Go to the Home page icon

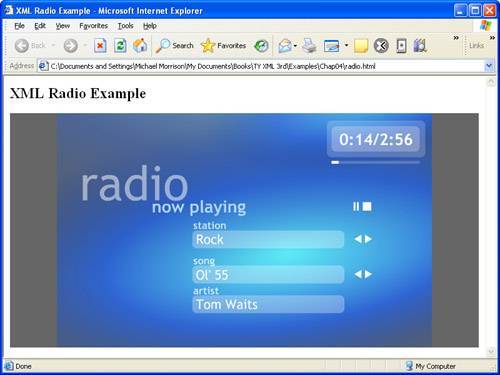pyautogui.click(x=140, y=46)
